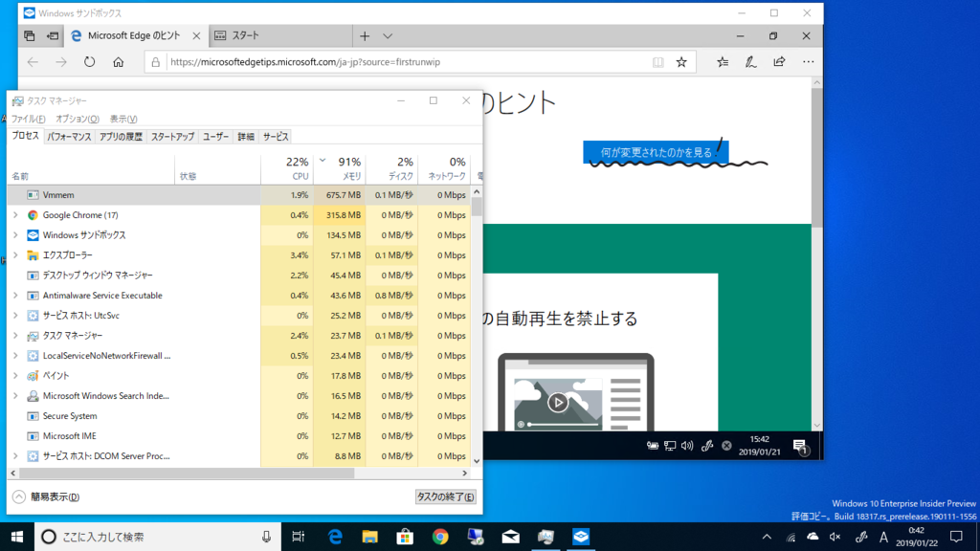Open the ファイル(F) menu
This screenshot has width=980, height=551.
[28, 119]
